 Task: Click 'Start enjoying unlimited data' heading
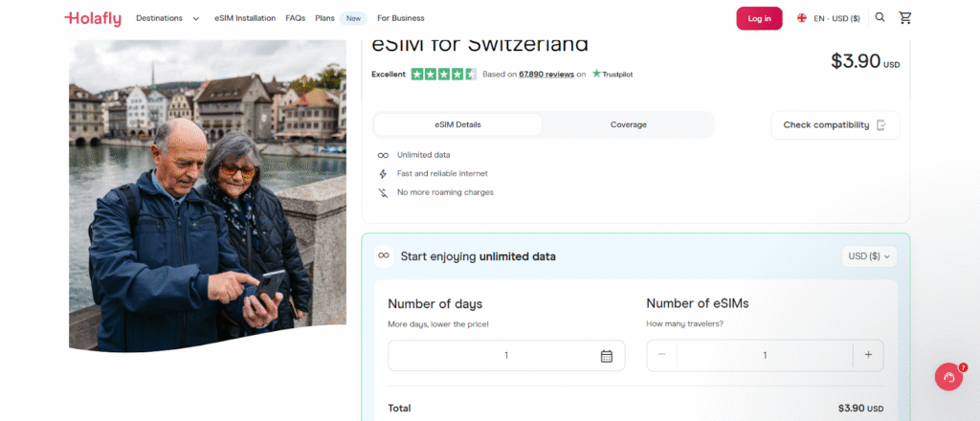(x=479, y=256)
